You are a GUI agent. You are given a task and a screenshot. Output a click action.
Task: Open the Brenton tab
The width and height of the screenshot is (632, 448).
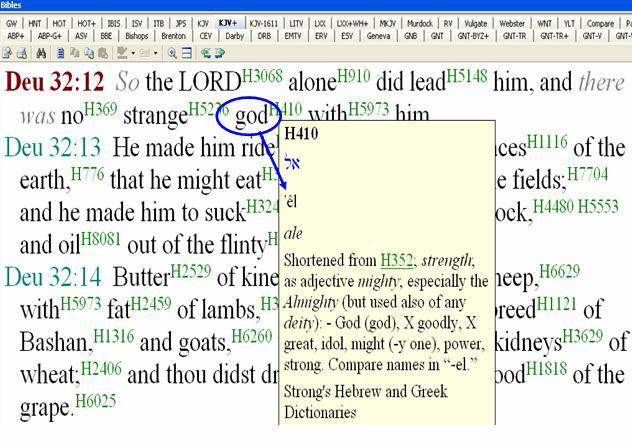coord(173,36)
